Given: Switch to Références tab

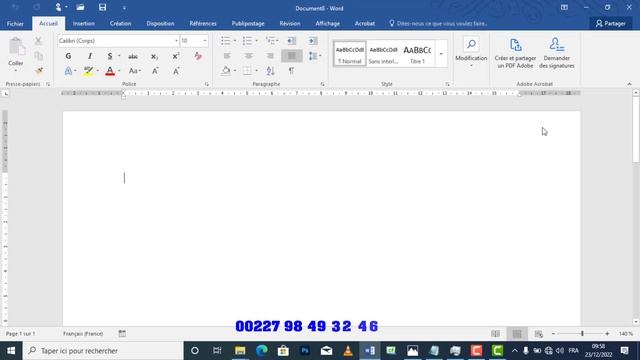Looking at the screenshot, I should (203, 24).
